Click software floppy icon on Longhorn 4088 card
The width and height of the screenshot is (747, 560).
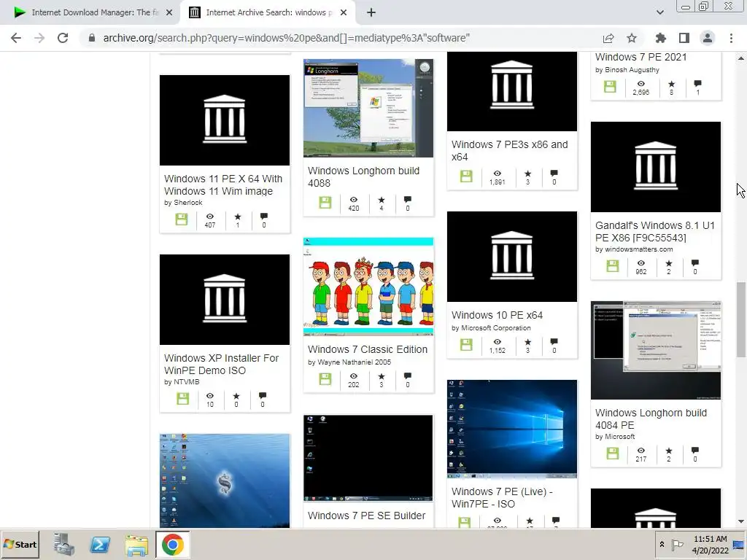coord(325,203)
